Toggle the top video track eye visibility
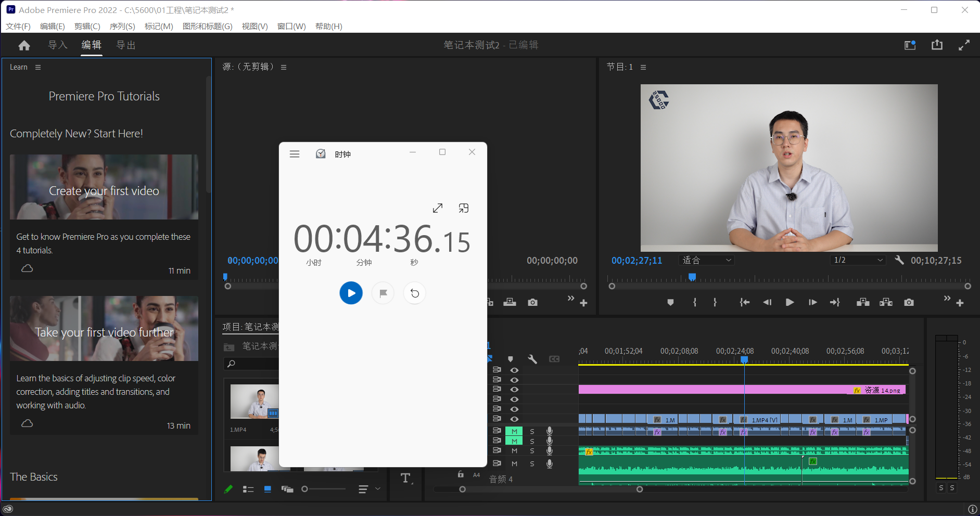Viewport: 980px width, 516px height. 514,370
